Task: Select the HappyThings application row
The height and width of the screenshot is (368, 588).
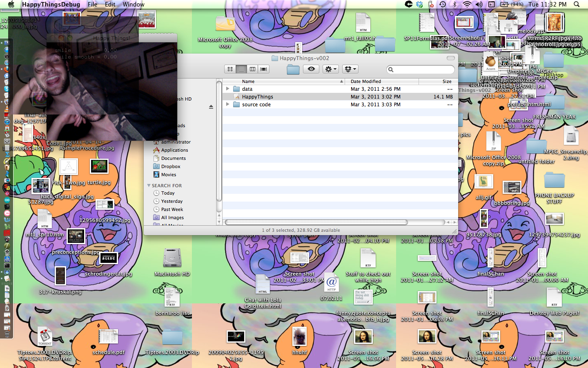Action: (x=340, y=97)
